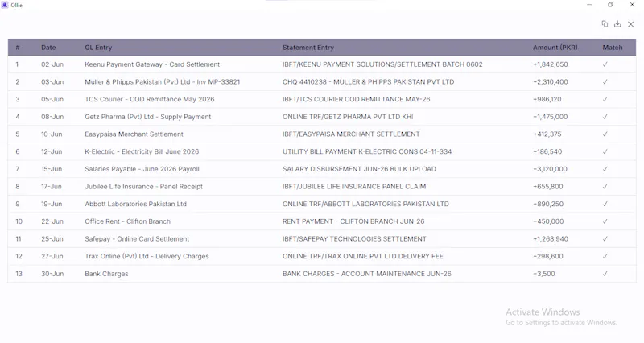The image size is (644, 343).
Task: Click statement entry BANK CHARGES - ACCOUNT MAINTENANCE JUN-26
Action: click(366, 274)
